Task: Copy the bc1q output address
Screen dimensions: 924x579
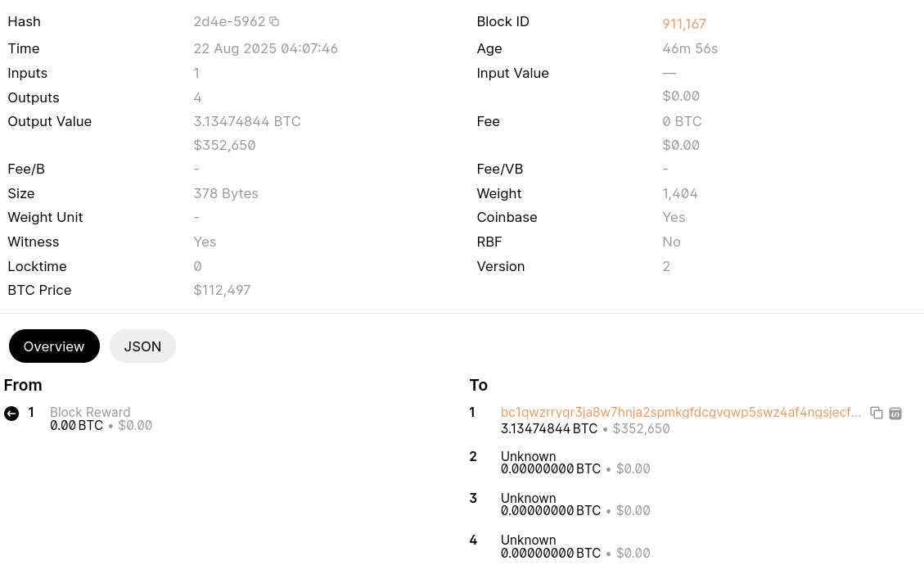Action: tap(877, 414)
